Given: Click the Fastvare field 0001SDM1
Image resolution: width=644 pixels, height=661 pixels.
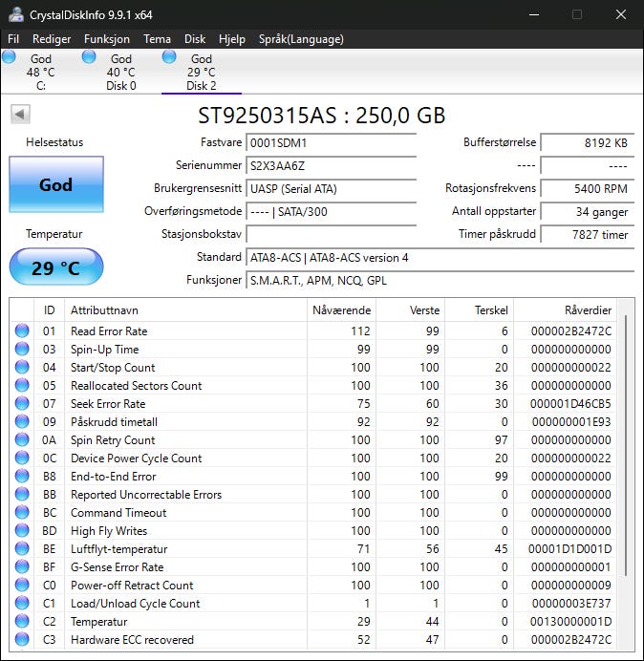Looking at the screenshot, I should pyautogui.click(x=331, y=142).
